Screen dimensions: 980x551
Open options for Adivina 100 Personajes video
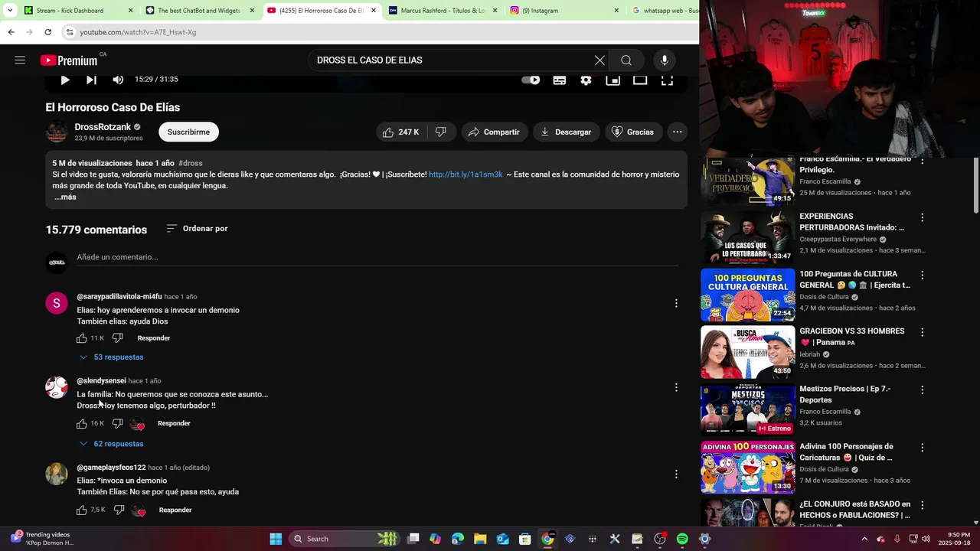pos(922,448)
